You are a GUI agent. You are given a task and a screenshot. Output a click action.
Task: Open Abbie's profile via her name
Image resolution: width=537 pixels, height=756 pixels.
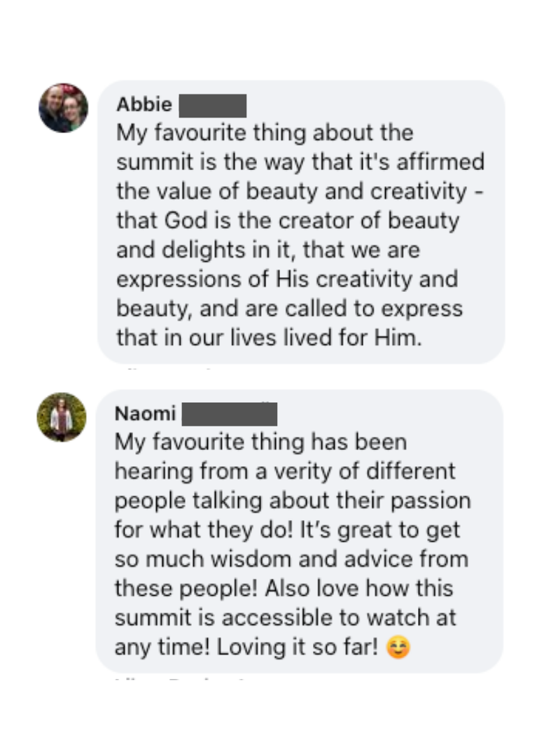[x=144, y=104]
